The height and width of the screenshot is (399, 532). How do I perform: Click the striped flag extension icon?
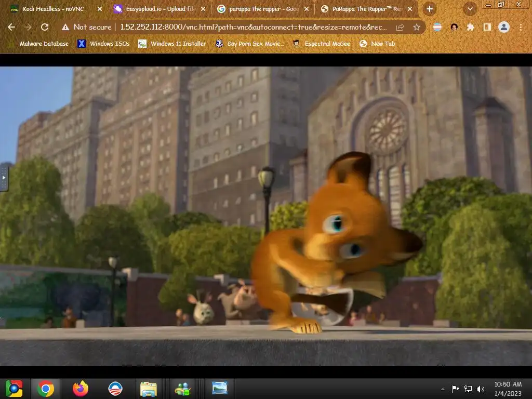click(x=437, y=27)
